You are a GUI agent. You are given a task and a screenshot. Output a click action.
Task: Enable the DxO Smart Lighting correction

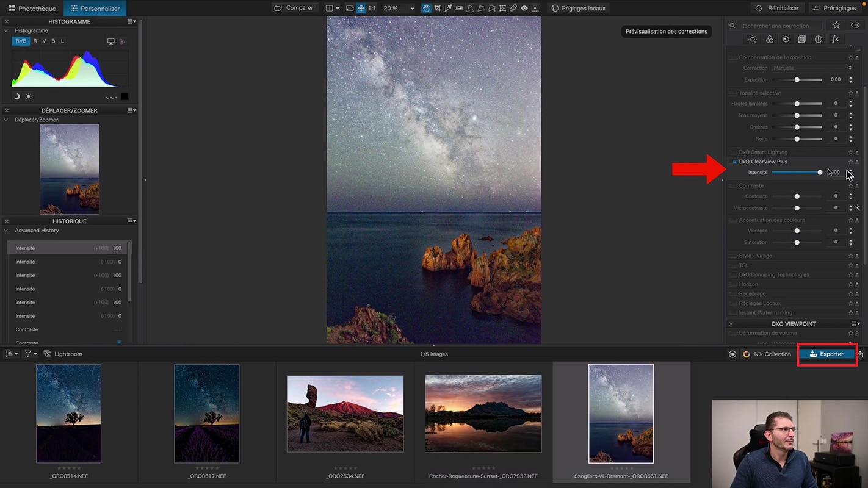[x=734, y=152]
